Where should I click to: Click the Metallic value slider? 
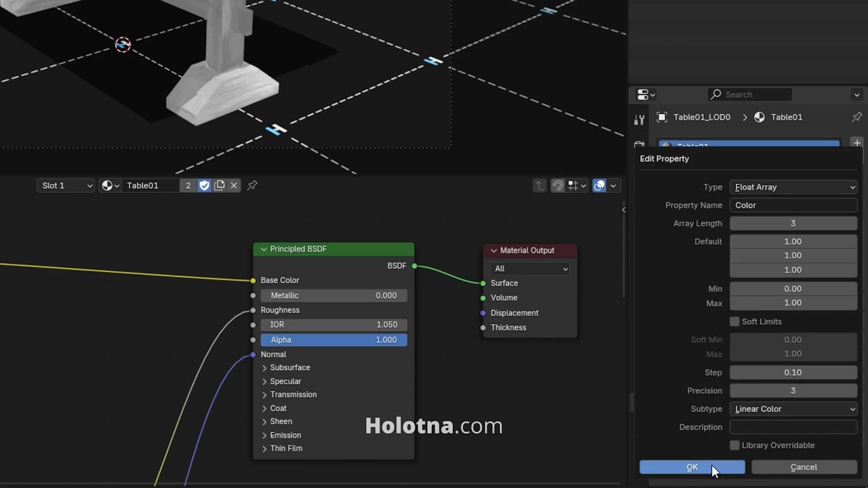[x=334, y=296]
